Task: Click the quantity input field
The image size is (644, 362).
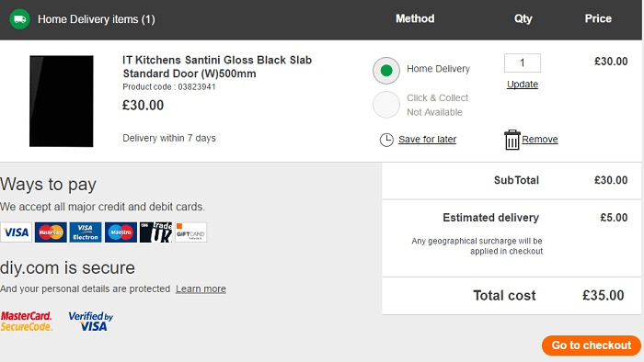Action: (x=522, y=62)
